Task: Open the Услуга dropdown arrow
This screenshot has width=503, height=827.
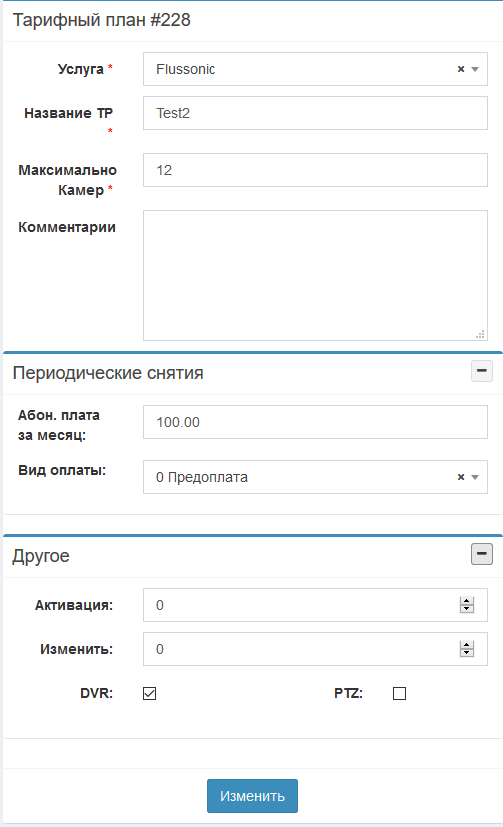Action: [475, 69]
